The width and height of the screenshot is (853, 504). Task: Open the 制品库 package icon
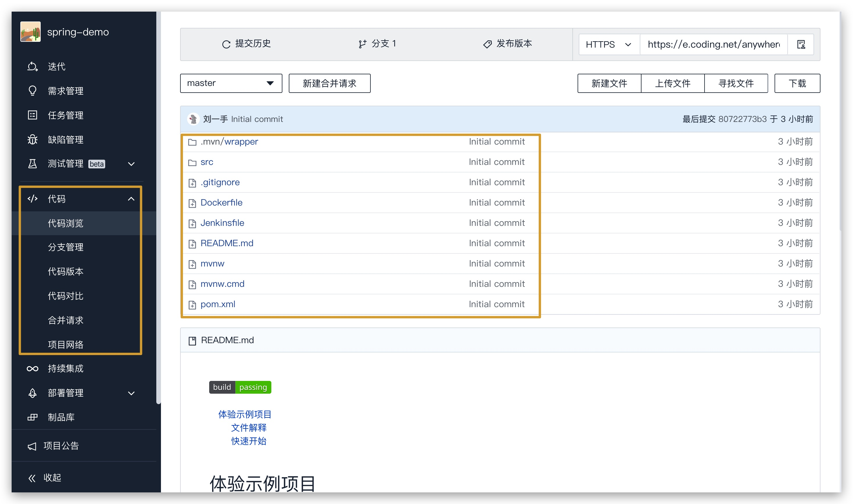[x=32, y=417]
